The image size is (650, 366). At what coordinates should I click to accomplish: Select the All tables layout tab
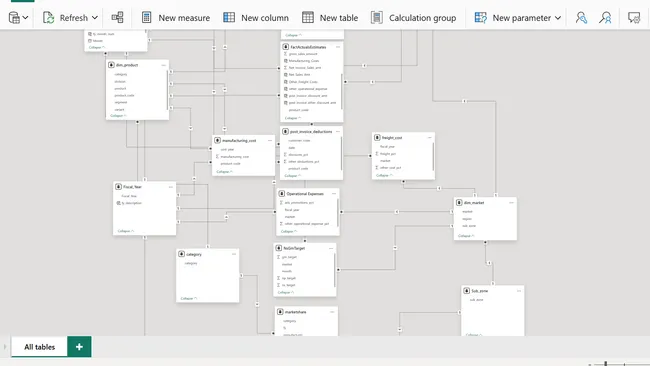pyautogui.click(x=39, y=347)
